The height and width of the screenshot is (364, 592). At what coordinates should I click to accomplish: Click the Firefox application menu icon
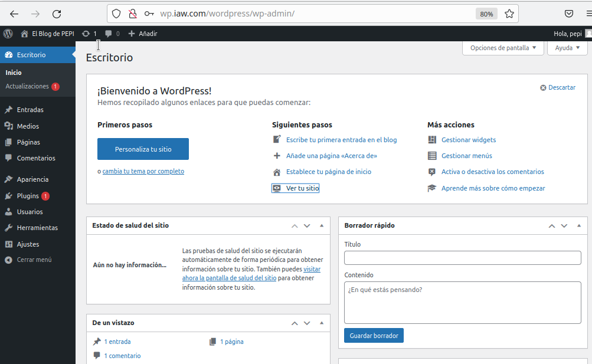point(588,14)
